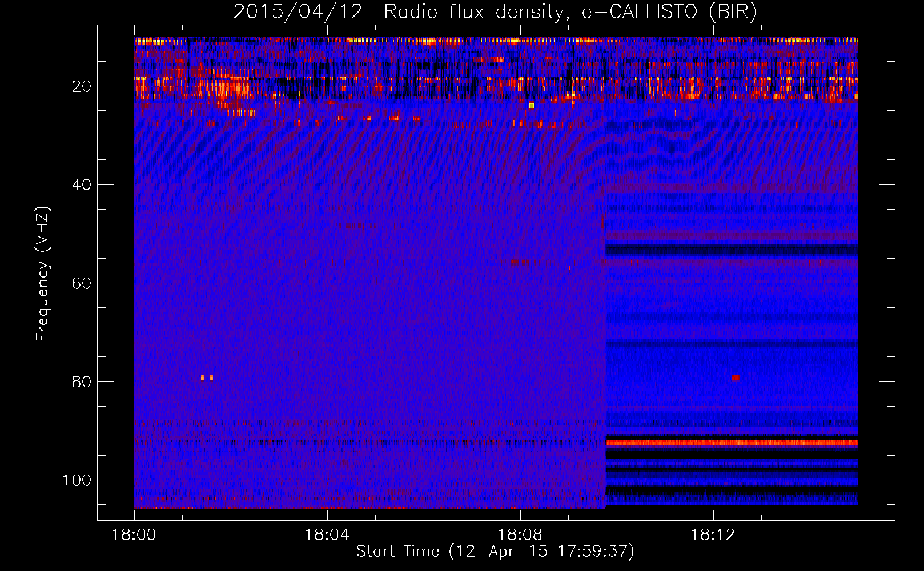Viewport: 924px width, 571px height.
Task: Click the '18:08' time tick label
Action: [x=520, y=534]
